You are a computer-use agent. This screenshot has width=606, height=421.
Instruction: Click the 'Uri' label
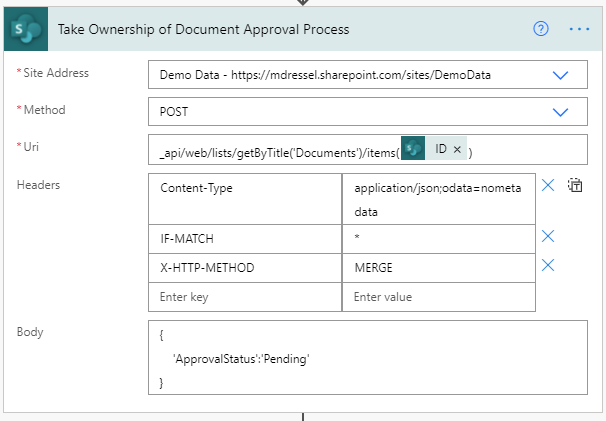click(x=31, y=147)
